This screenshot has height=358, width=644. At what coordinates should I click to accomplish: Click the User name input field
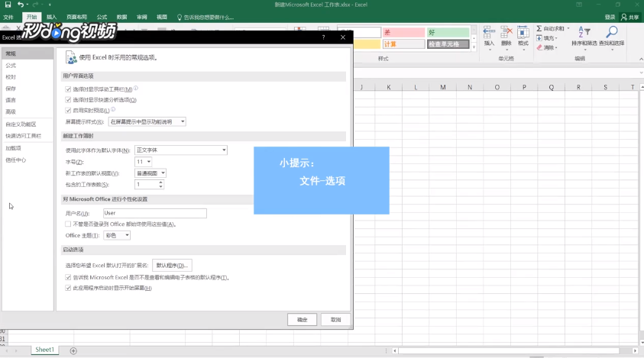[x=155, y=213]
